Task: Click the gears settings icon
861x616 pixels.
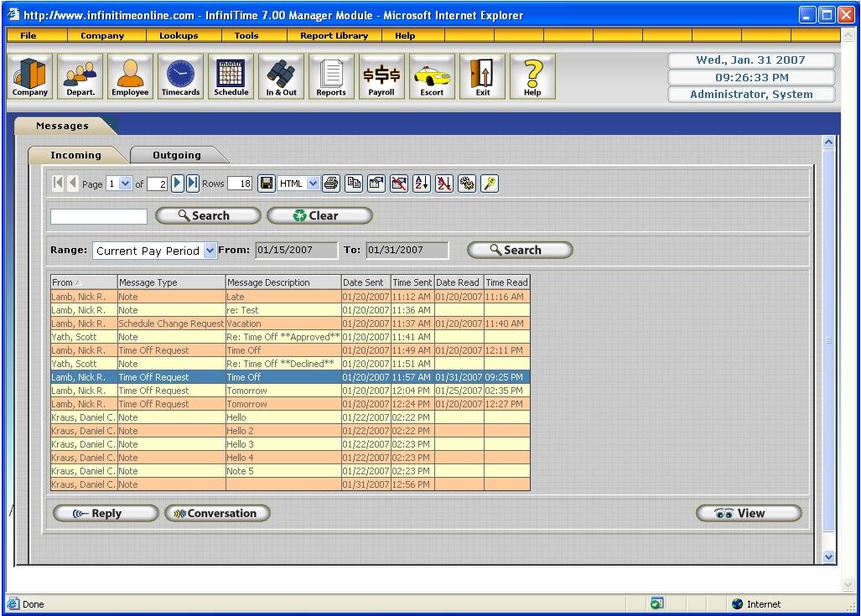Action: [x=467, y=184]
